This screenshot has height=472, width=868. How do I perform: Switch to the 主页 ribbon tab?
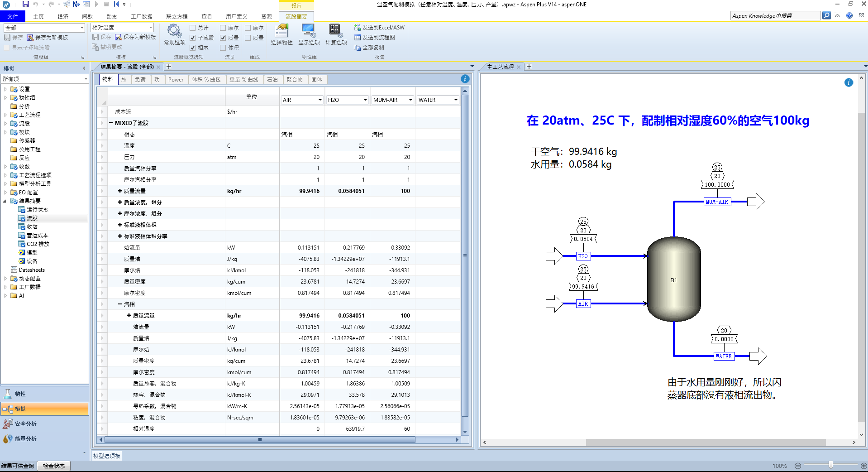38,16
